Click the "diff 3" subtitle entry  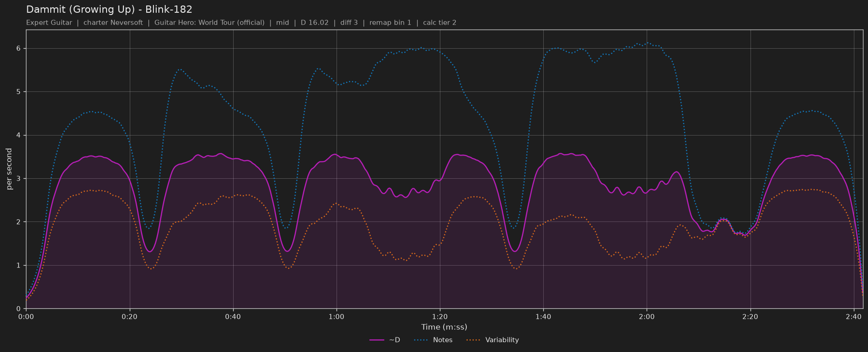(x=349, y=23)
